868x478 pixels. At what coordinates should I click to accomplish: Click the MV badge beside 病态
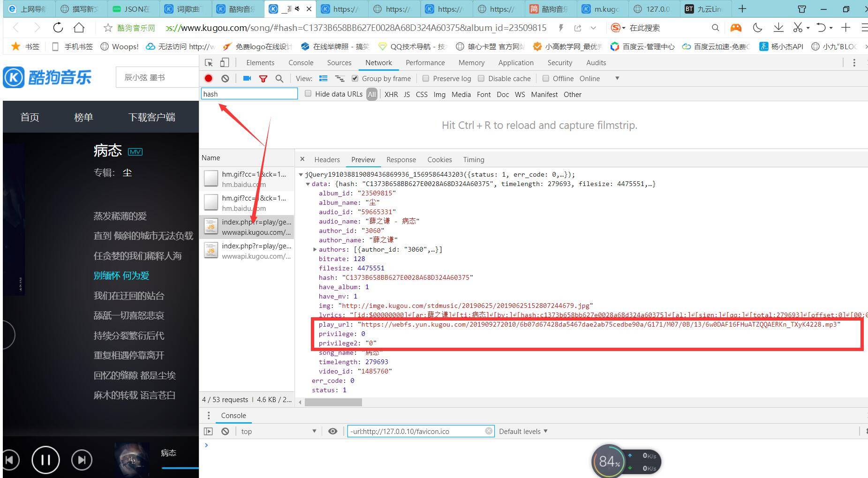(x=136, y=152)
